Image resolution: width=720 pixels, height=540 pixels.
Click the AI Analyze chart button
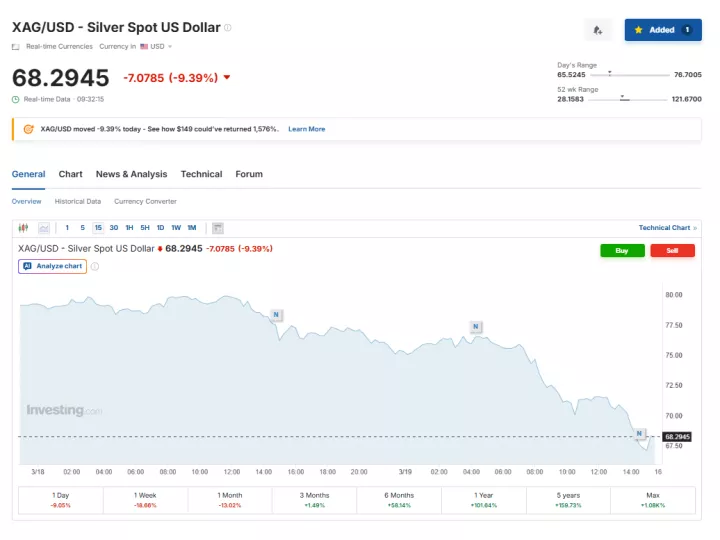pos(52,266)
